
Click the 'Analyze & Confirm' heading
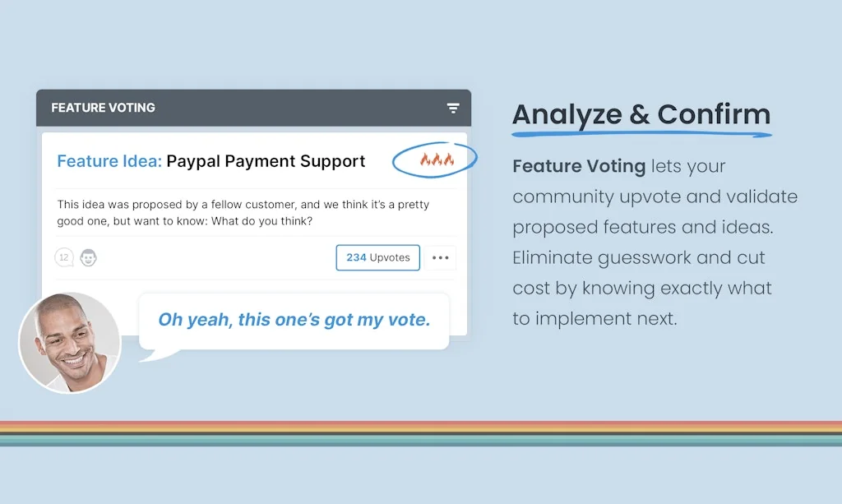point(641,114)
